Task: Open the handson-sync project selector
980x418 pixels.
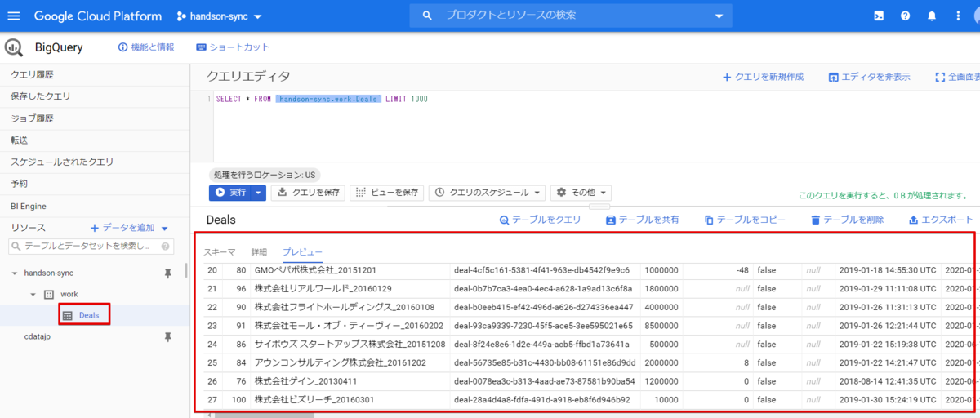Action: (x=219, y=16)
